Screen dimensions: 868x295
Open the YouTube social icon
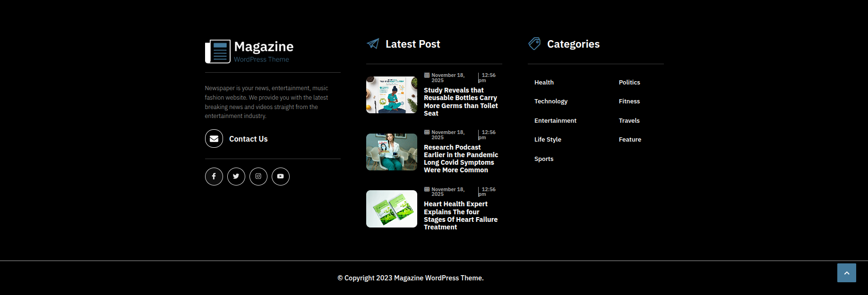point(280,177)
